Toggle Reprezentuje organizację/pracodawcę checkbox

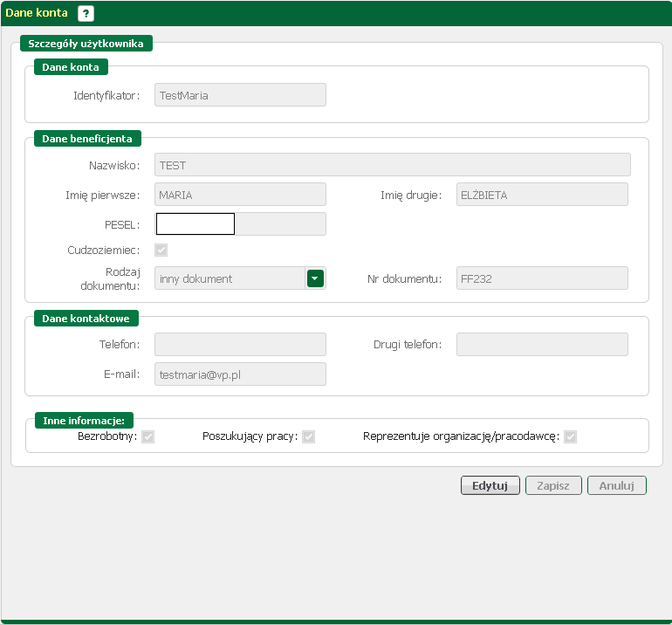[x=570, y=436]
